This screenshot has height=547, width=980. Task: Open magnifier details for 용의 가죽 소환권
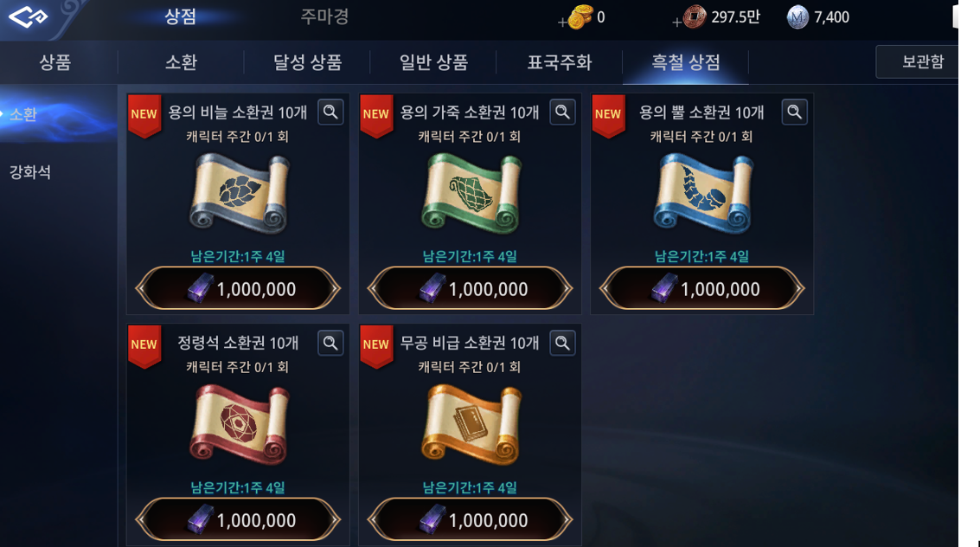(x=562, y=113)
